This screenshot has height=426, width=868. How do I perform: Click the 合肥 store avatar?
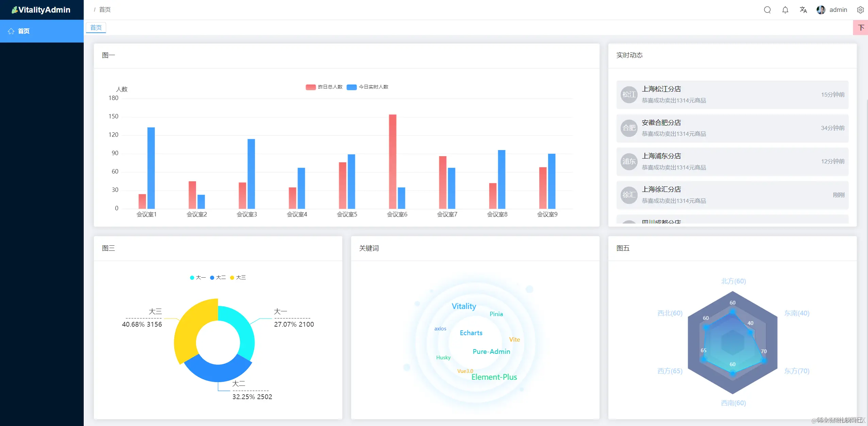tap(629, 128)
